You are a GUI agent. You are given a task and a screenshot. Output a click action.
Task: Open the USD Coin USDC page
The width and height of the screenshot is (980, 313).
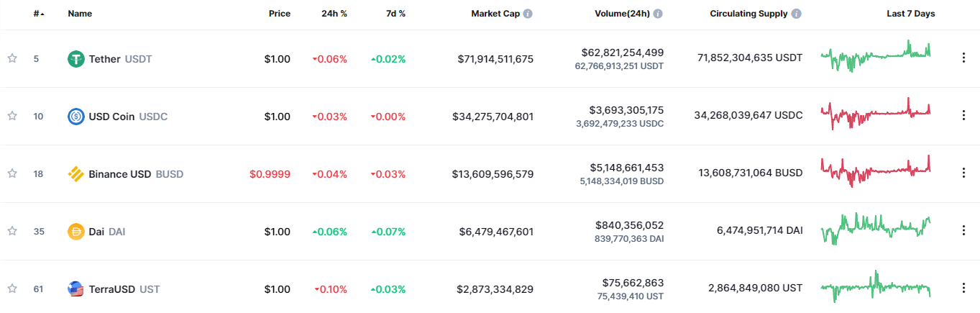click(128, 117)
